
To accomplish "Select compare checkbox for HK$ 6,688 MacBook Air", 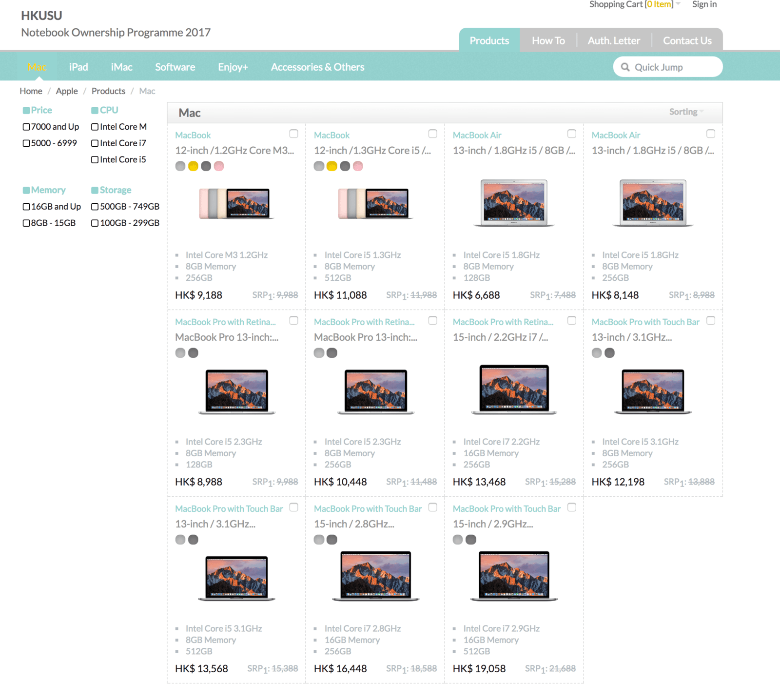I will coord(572,134).
